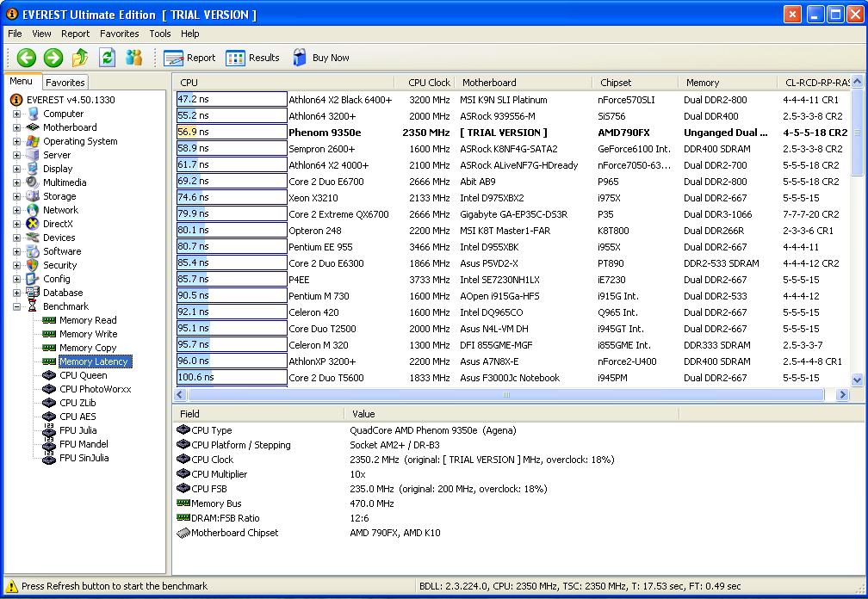Expand the Storage tree node
Viewport: 868px width, 599px height.
[x=16, y=196]
